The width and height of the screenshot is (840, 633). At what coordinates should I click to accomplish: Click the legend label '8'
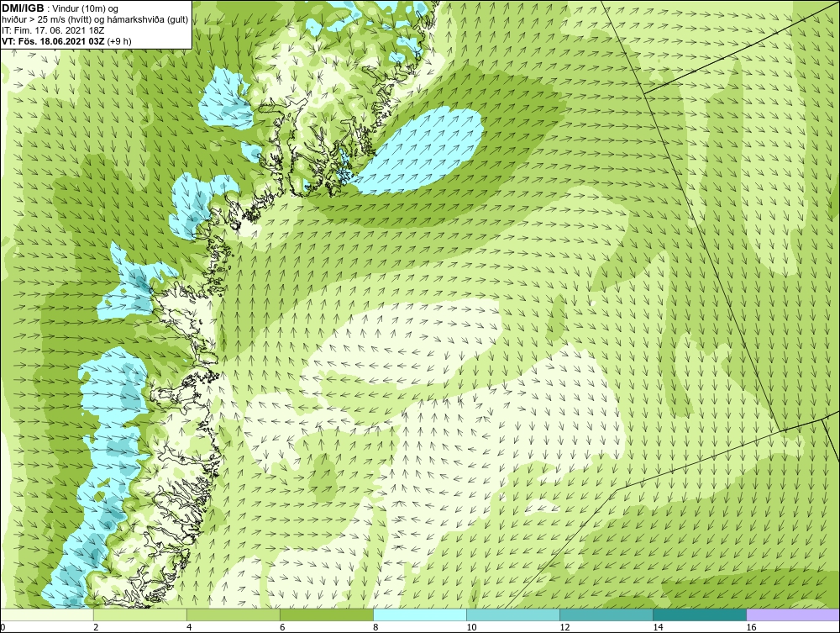tap(375, 627)
